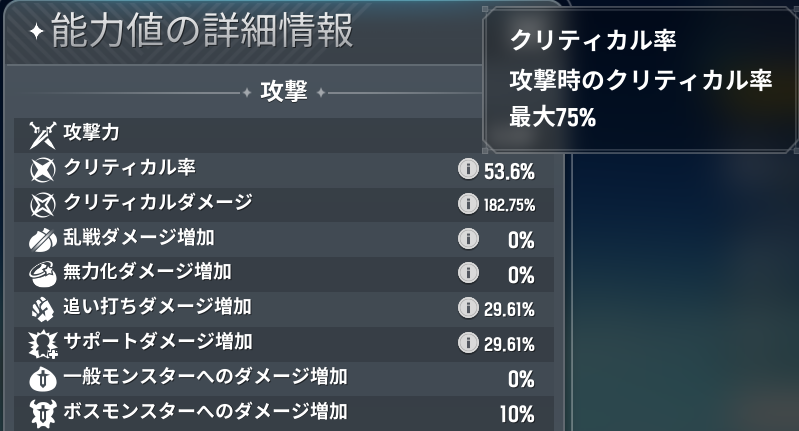Open info for クリティカルダメージ 182.75%
799x431 pixels.
coord(467,204)
